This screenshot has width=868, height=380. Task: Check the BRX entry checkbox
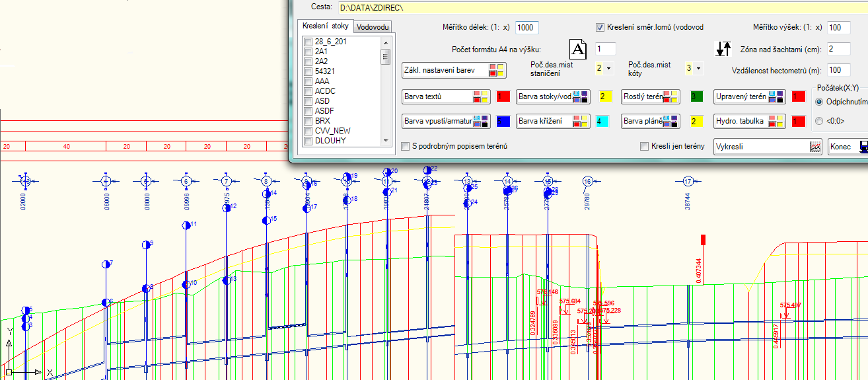point(308,121)
